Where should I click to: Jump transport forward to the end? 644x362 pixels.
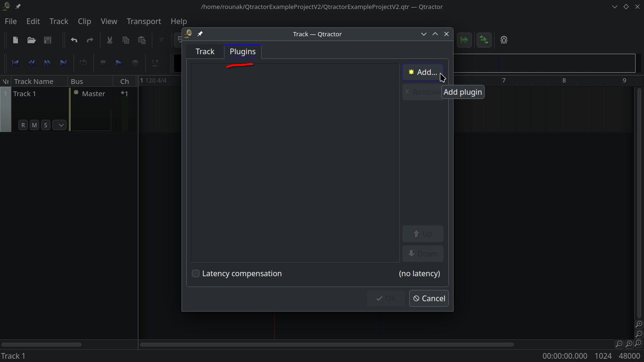tap(64, 63)
